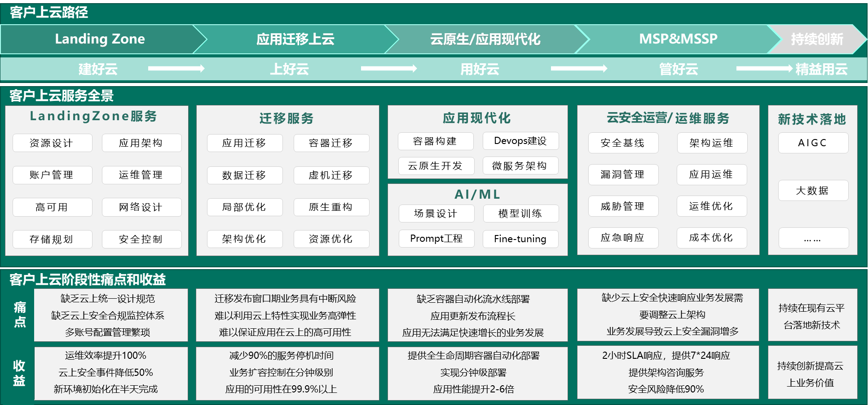Screen dimensions: 868x405
Task: Click the ellipsis box under 大数据
Action: (814, 238)
